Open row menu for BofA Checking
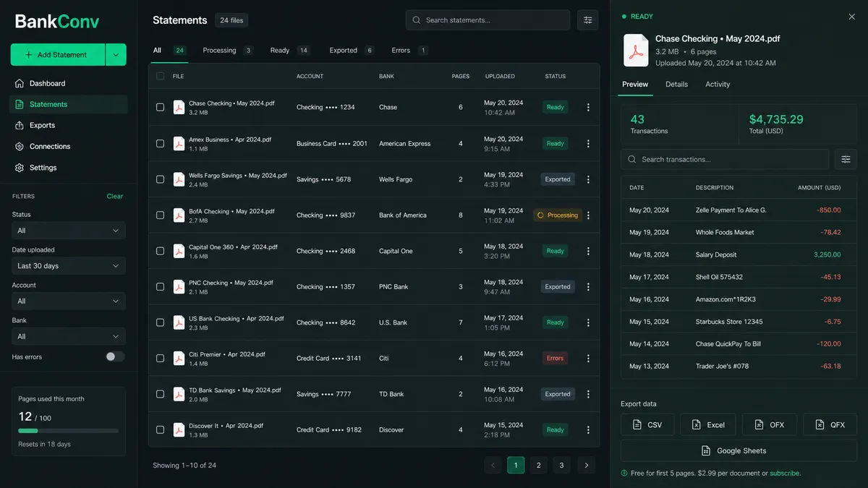 tap(588, 215)
